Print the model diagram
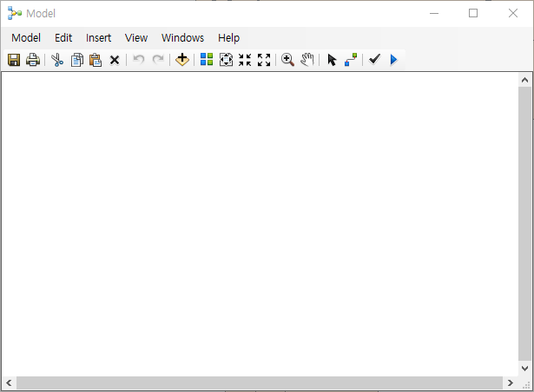The height and width of the screenshot is (392, 534). point(33,60)
